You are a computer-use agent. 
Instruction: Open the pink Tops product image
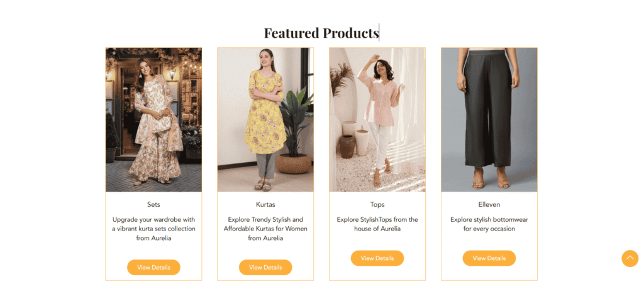(x=377, y=119)
